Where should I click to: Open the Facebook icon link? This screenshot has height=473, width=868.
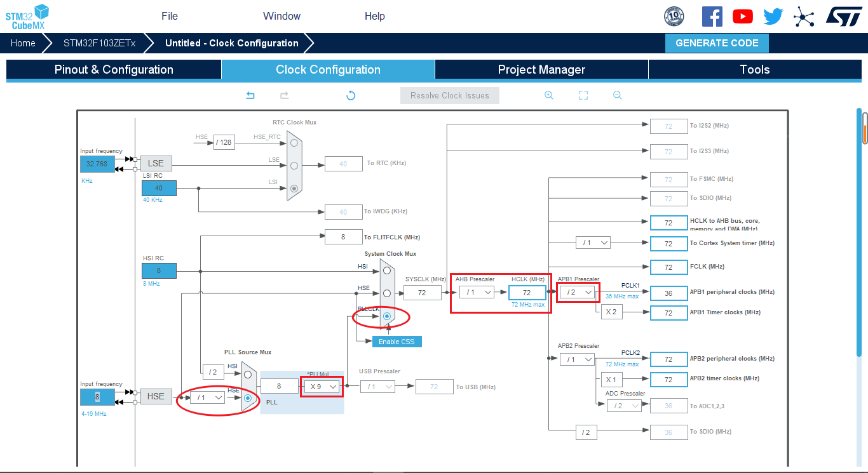tap(712, 17)
